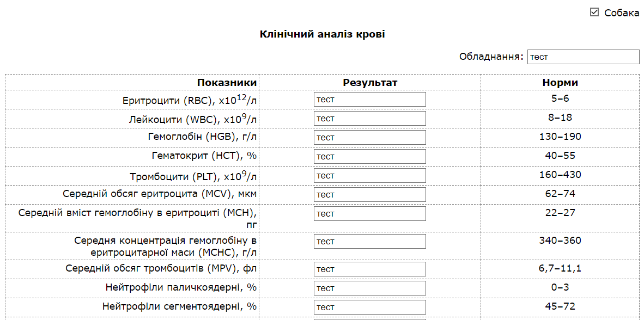Image resolution: width=644 pixels, height=320 pixels.
Task: Select the Гемоглобін (HGB) result input
Action: 369,138
